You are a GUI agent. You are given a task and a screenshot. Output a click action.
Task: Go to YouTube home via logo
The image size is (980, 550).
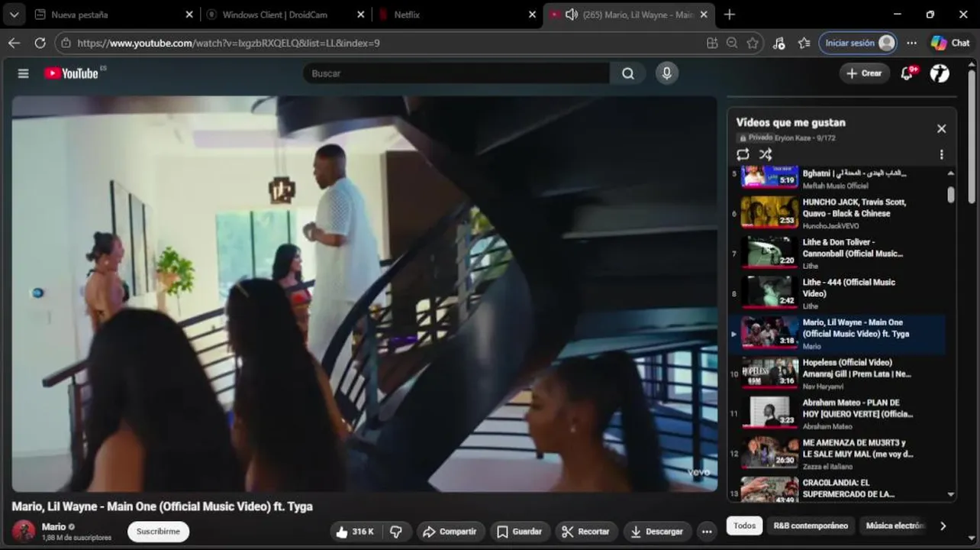pos(71,73)
